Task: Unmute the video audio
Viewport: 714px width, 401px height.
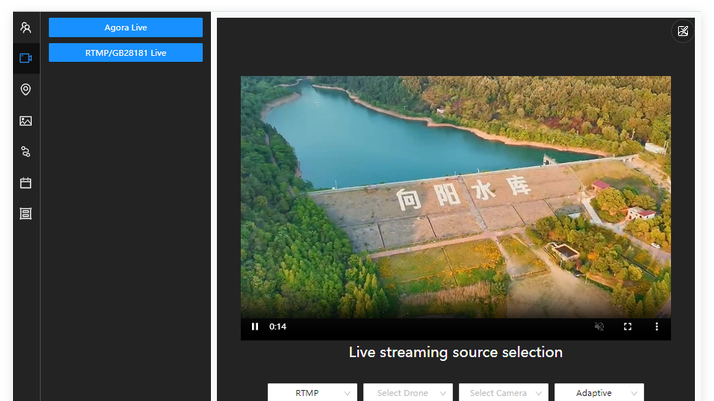Action: (x=599, y=326)
